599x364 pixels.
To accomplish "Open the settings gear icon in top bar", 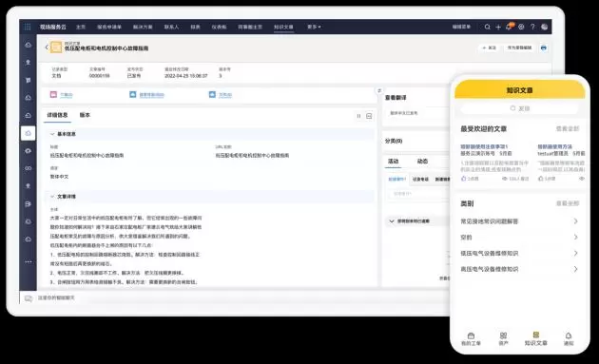I will (x=521, y=28).
